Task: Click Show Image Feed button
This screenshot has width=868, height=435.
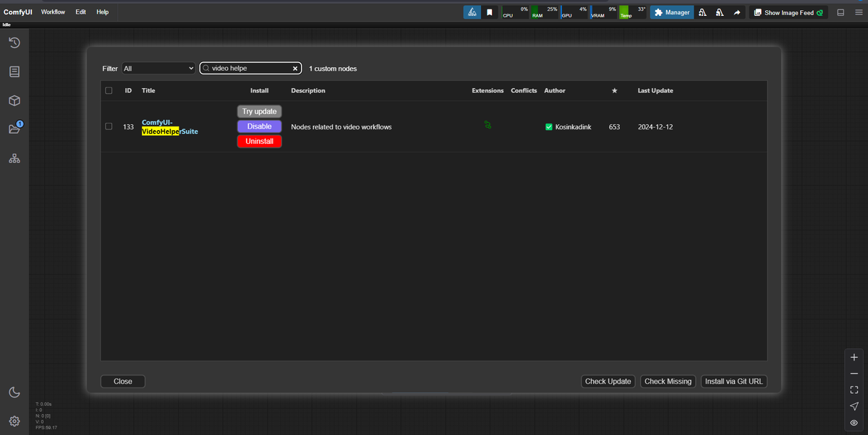Action: (x=788, y=12)
